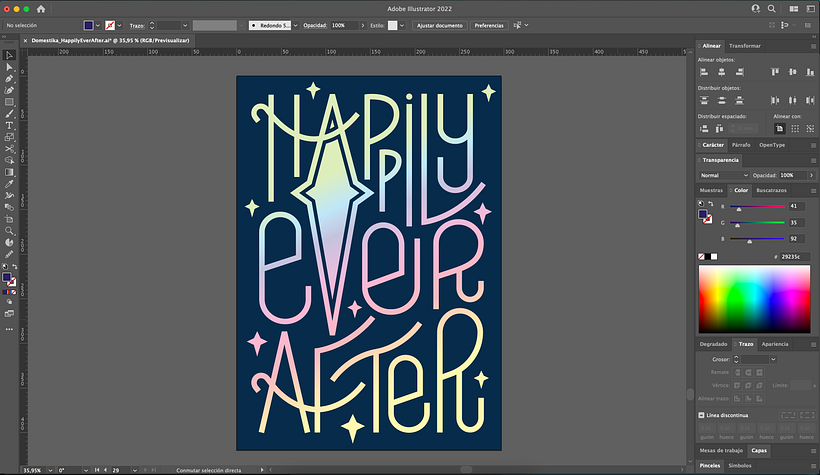Viewport: 820px width, 475px height.
Task: Select the Scissors tool
Action: (x=9, y=149)
